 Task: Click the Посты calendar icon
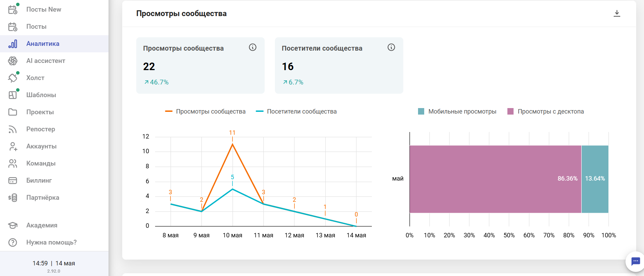click(13, 27)
